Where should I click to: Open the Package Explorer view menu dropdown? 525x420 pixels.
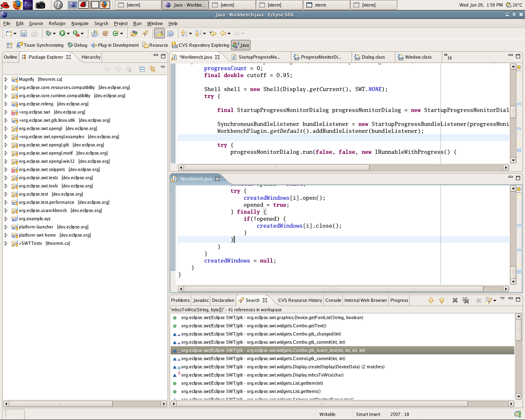(x=163, y=68)
